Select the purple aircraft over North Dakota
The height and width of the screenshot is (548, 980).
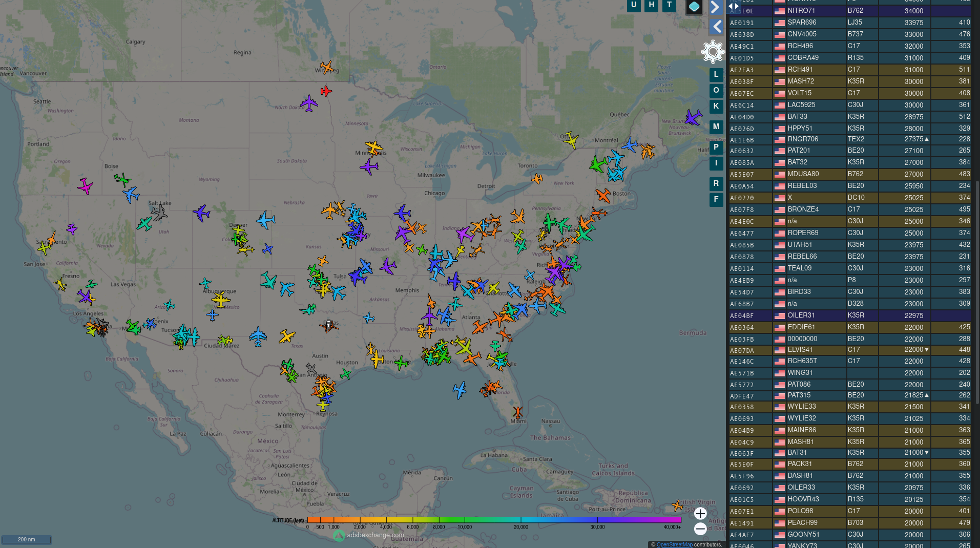[x=309, y=103]
